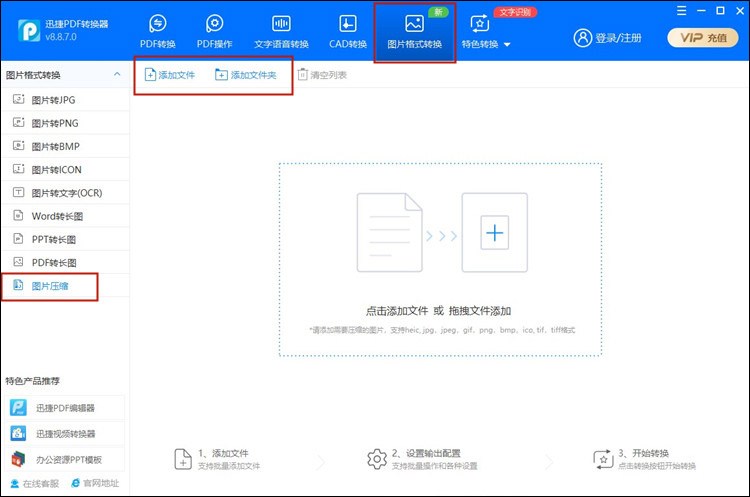Click the step 3 开始转换 icon
This screenshot has width=750, height=497.
(x=603, y=459)
